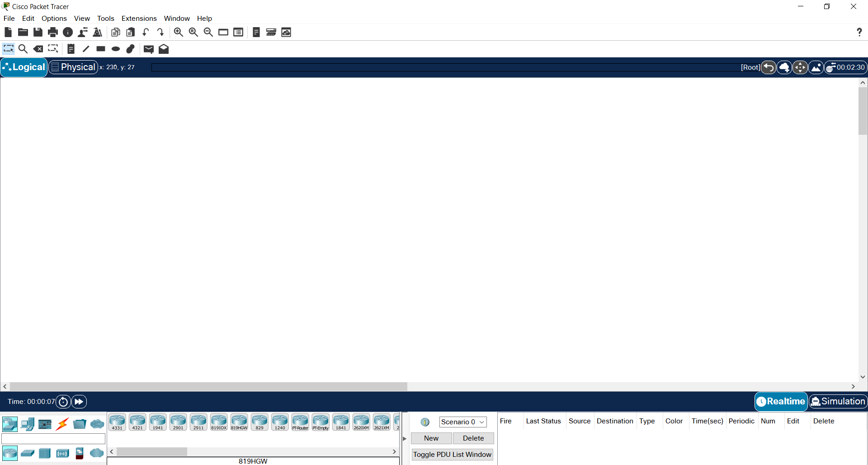The height and width of the screenshot is (465, 868).
Task: Print the workspace with the printer icon
Action: 53,32
